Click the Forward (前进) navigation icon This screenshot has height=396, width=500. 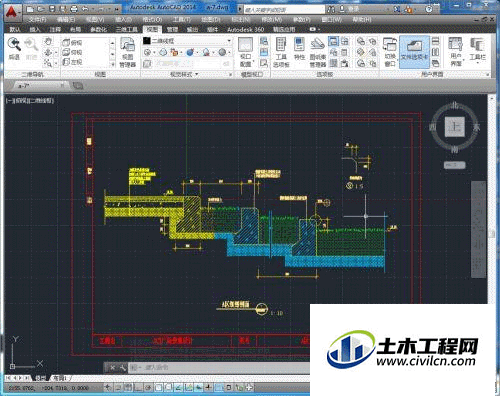click(31, 44)
